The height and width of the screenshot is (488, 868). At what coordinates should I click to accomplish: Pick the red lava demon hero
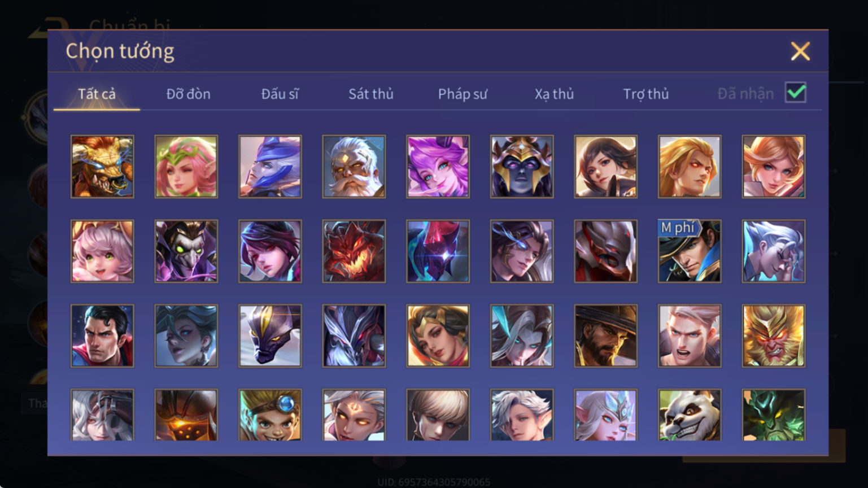click(354, 251)
